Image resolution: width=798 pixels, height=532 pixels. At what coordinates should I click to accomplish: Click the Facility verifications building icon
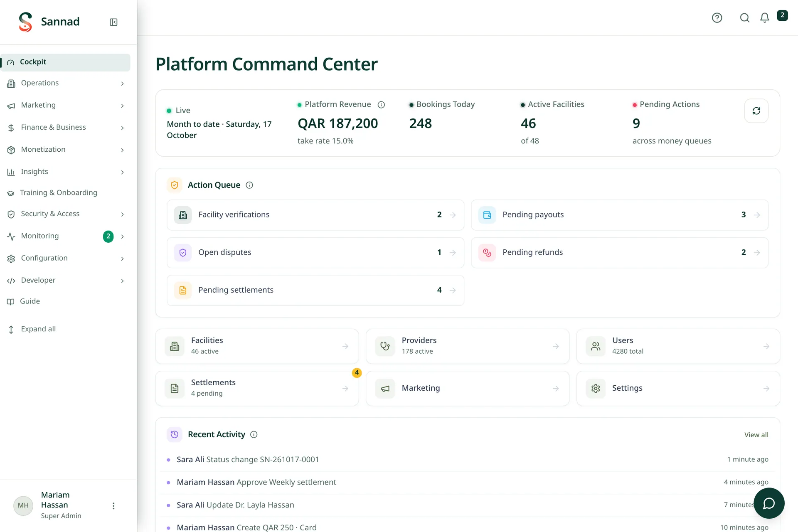(x=183, y=215)
